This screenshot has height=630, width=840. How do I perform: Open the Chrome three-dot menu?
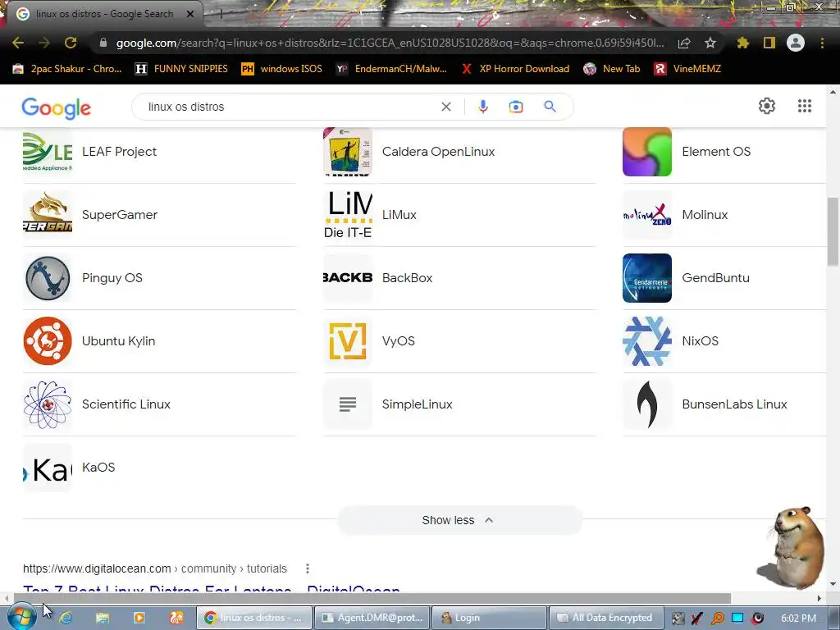(822, 43)
